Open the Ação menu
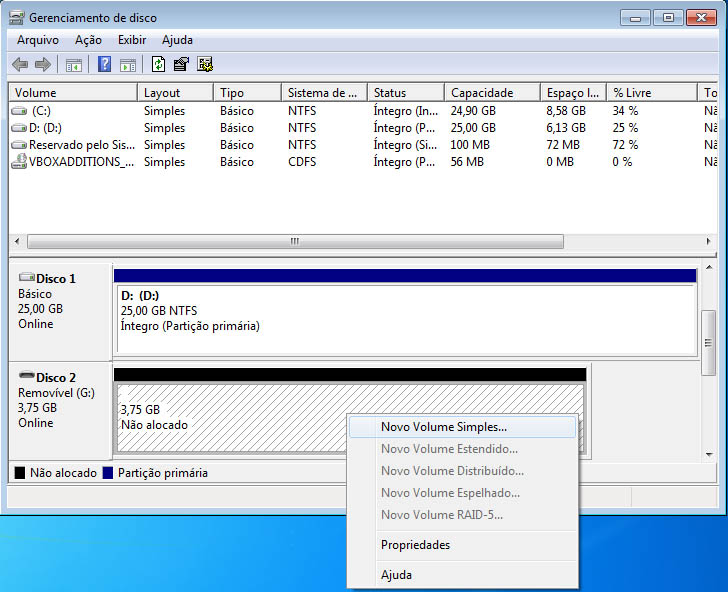The height and width of the screenshot is (592, 728). click(88, 40)
